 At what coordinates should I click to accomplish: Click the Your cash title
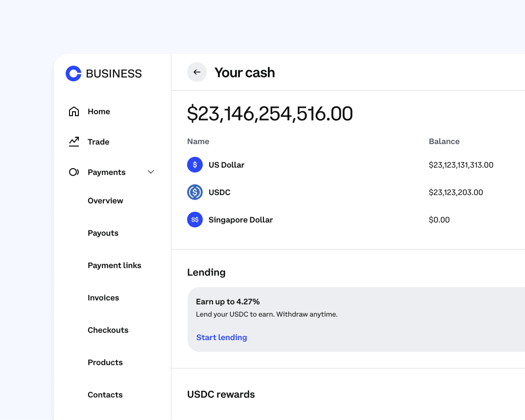[x=245, y=73]
